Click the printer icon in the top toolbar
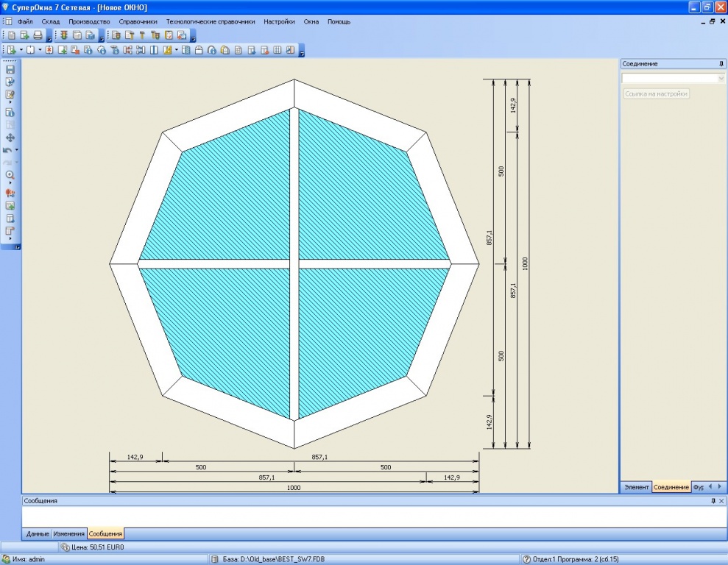Image resolution: width=728 pixels, height=565 pixels. [x=38, y=35]
